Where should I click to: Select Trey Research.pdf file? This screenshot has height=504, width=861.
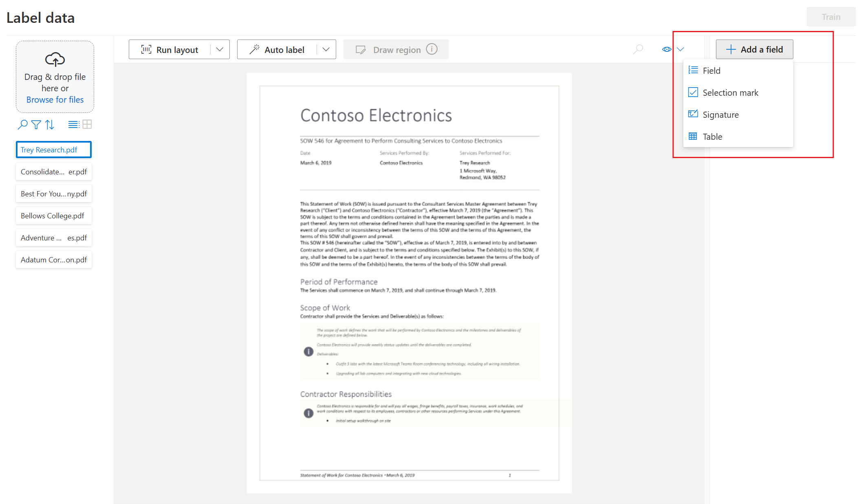(53, 150)
